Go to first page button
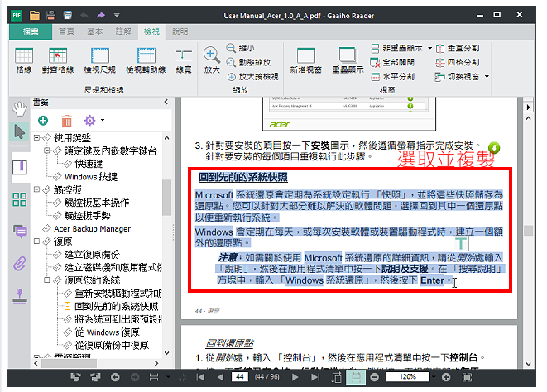 pyautogui.click(x=200, y=377)
